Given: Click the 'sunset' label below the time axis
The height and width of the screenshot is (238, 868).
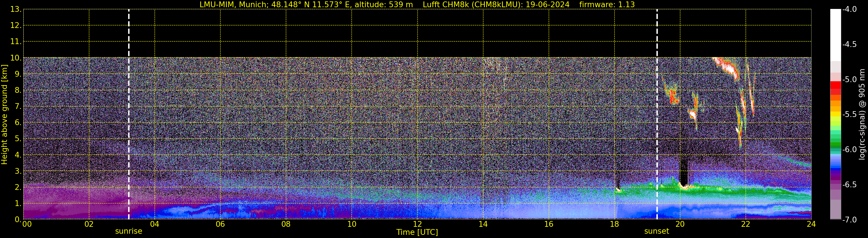Looking at the screenshot, I should [656, 231].
